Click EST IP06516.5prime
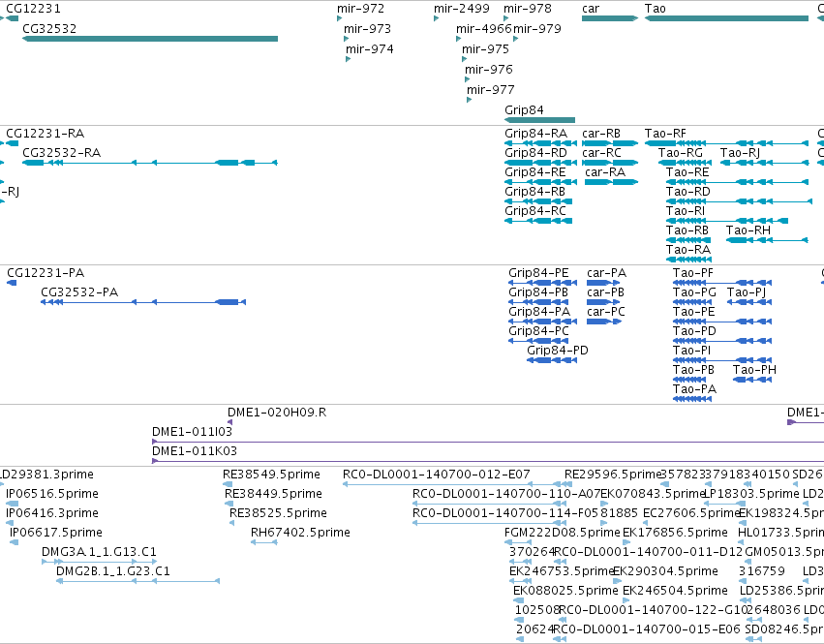The height and width of the screenshot is (644, 824). [12, 504]
